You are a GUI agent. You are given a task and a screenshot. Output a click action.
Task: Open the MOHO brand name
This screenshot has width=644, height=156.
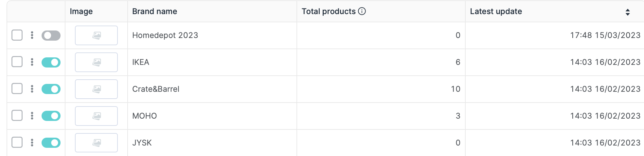coord(144,116)
